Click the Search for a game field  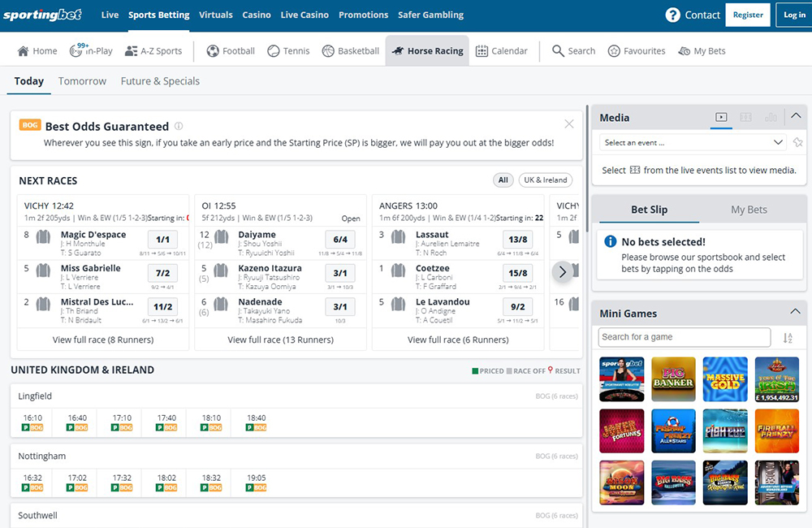684,337
